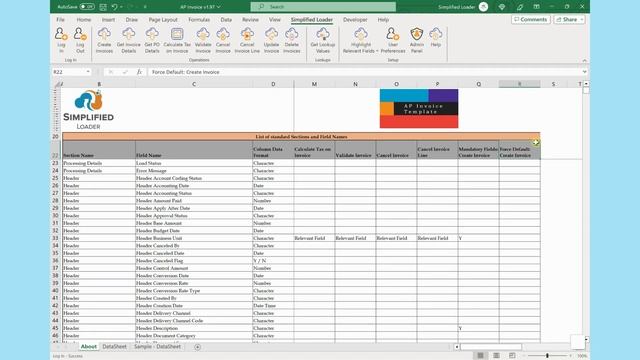Click the Undo icon

pyautogui.click(x=115, y=7)
